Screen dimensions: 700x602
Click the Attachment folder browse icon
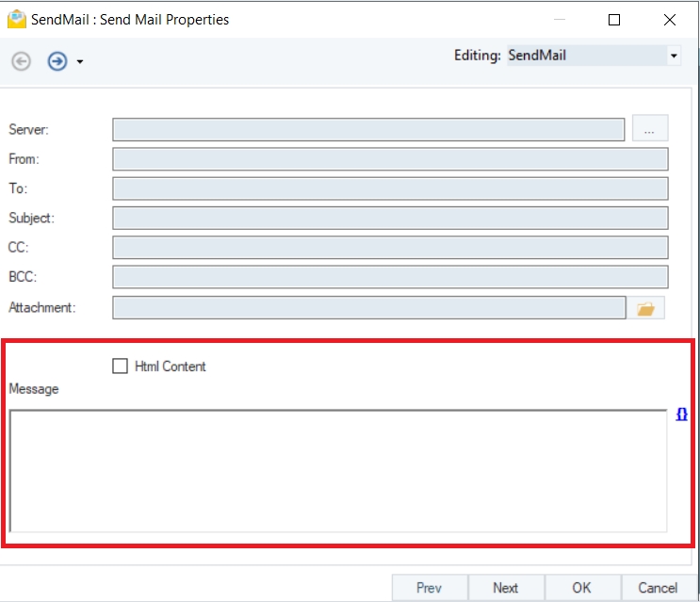(645, 308)
